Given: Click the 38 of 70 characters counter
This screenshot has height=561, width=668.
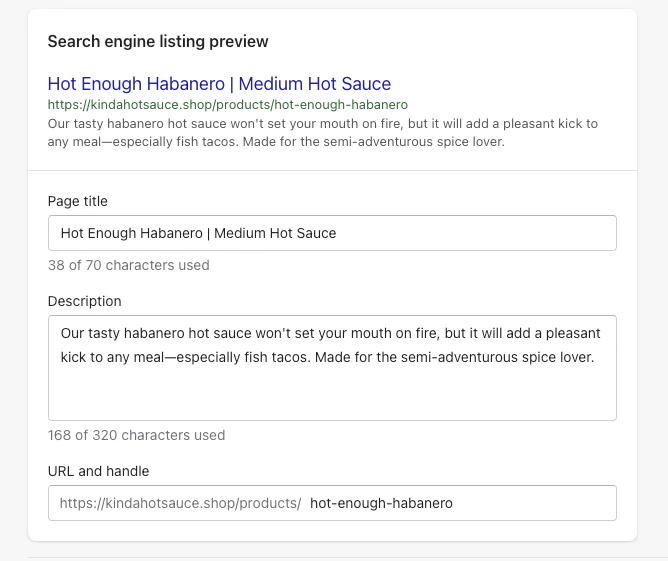Looking at the screenshot, I should pos(129,265).
